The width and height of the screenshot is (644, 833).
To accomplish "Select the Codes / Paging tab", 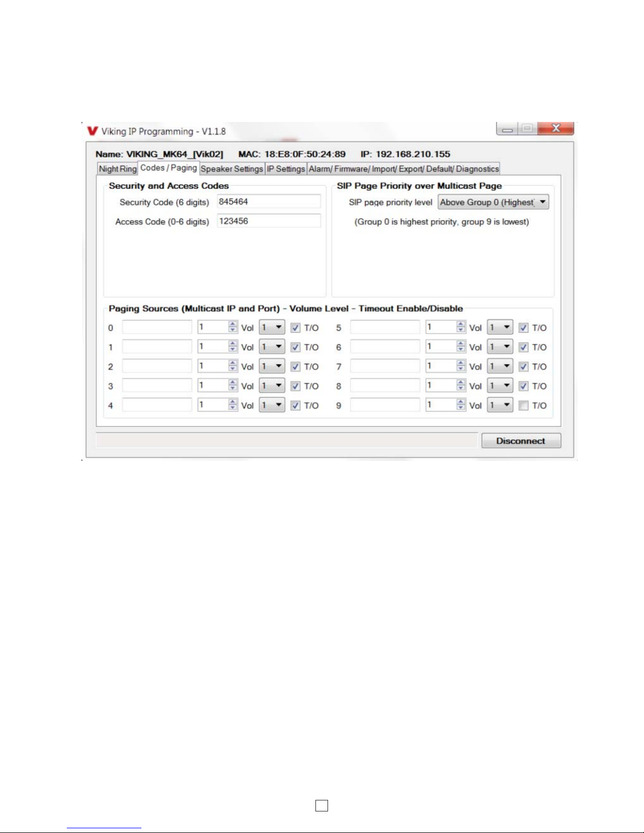I will (168, 168).
